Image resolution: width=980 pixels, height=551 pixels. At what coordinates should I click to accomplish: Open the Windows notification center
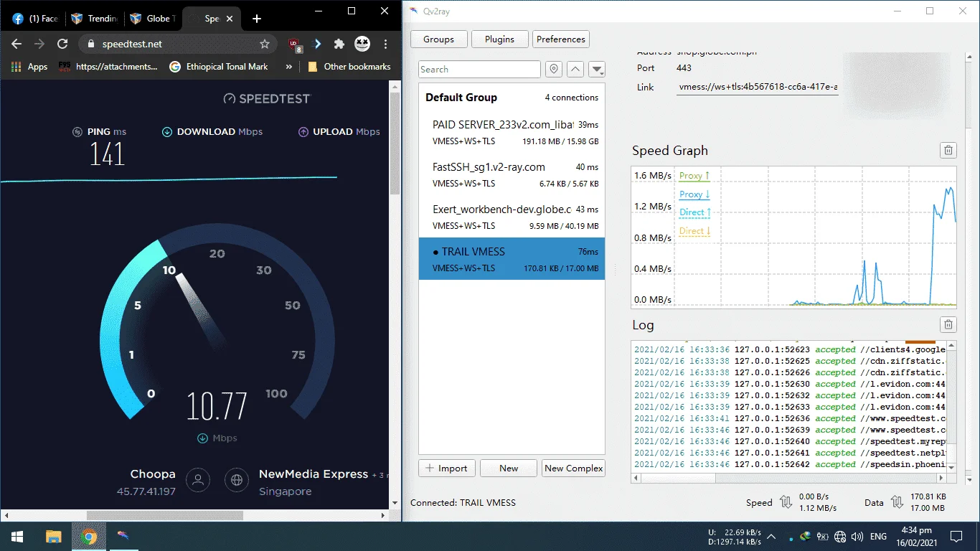pyautogui.click(x=956, y=536)
